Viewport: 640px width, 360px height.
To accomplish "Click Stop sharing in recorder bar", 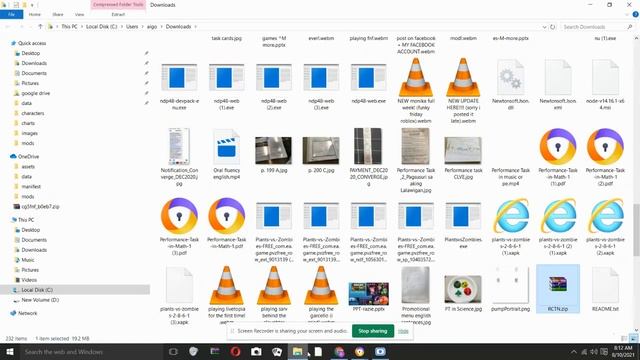I will tap(373, 331).
